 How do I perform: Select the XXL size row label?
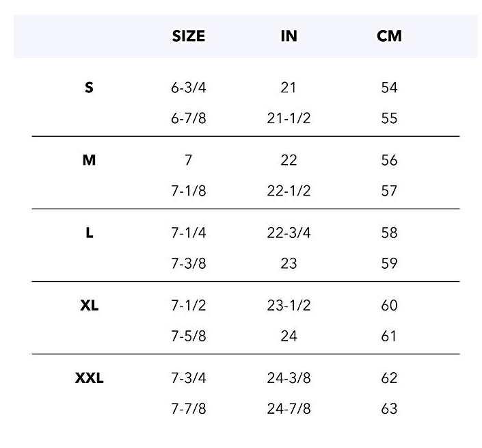[89, 378]
